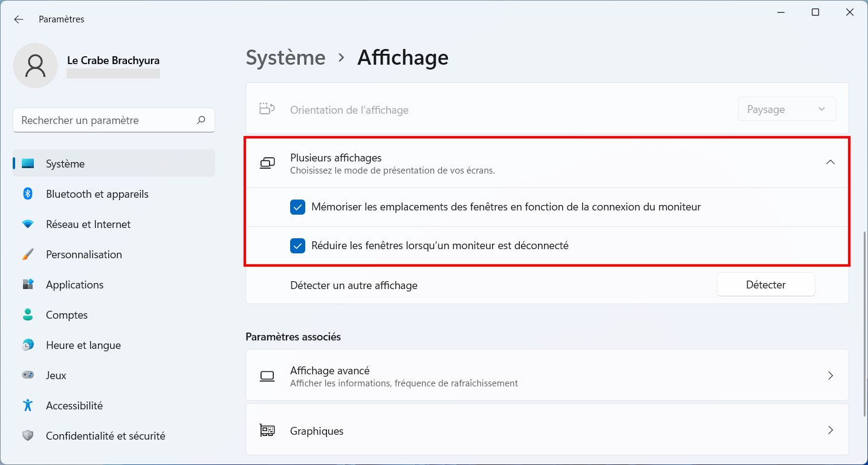Click the Rechercher un paramètre field
The height and width of the screenshot is (465, 868).
(114, 120)
